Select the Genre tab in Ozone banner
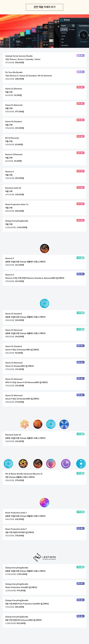 [x=64, y=29]
